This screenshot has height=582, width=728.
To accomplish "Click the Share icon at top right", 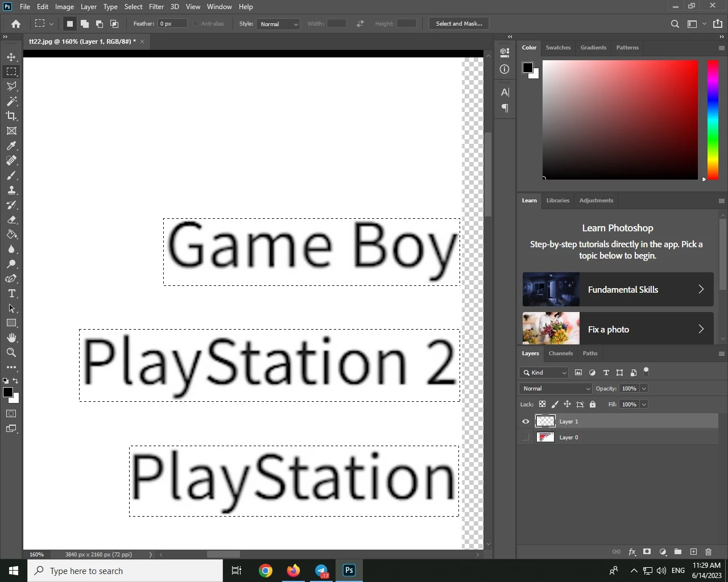I will pyautogui.click(x=718, y=24).
